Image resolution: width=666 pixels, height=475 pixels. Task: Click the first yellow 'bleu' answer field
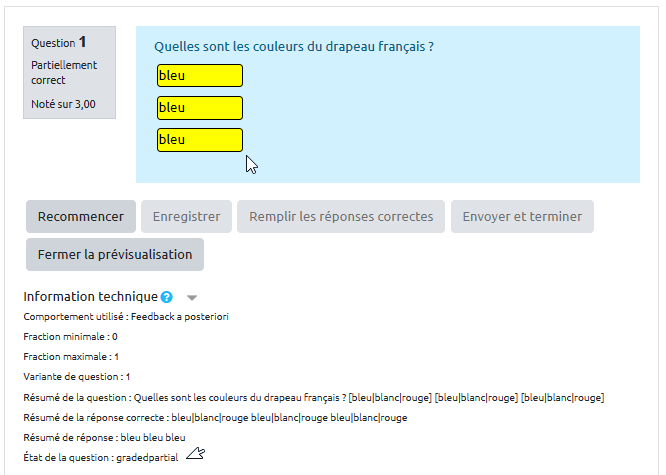click(x=199, y=76)
